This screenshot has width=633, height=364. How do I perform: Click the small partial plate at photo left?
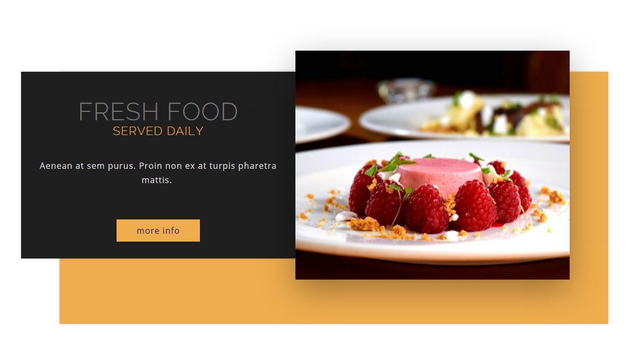coord(321,123)
